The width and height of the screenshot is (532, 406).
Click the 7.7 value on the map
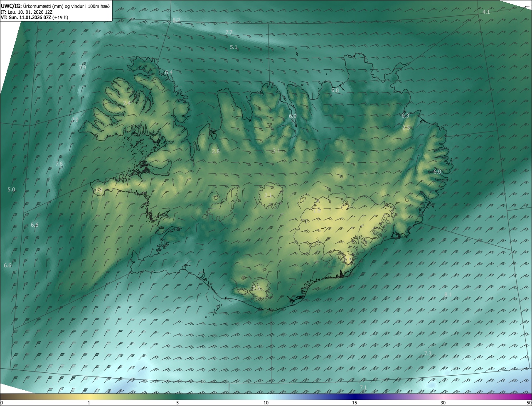coord(229,32)
